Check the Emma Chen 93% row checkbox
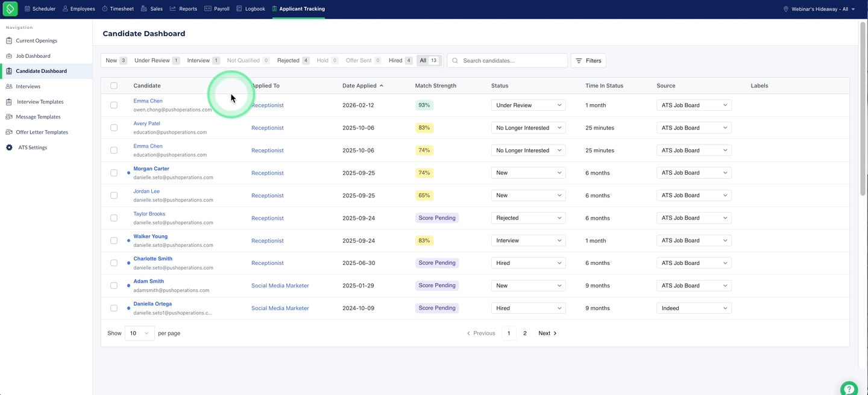Image resolution: width=868 pixels, height=395 pixels. tap(114, 105)
